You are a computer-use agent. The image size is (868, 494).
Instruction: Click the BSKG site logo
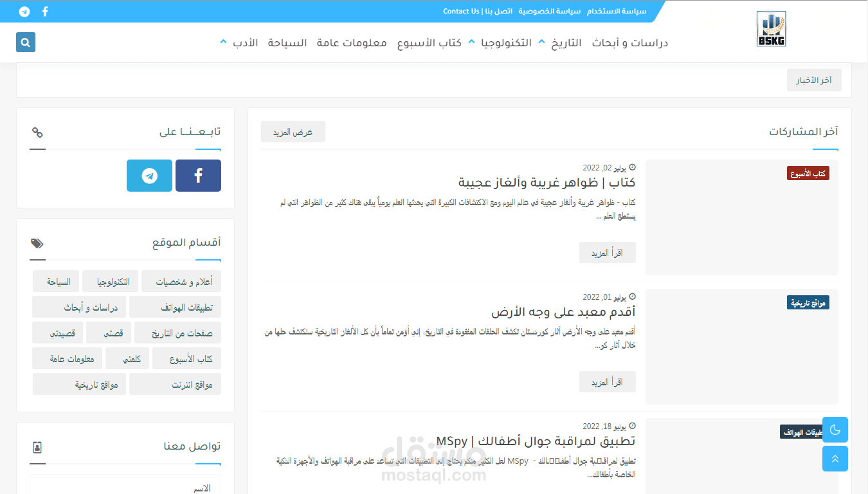[x=771, y=29]
